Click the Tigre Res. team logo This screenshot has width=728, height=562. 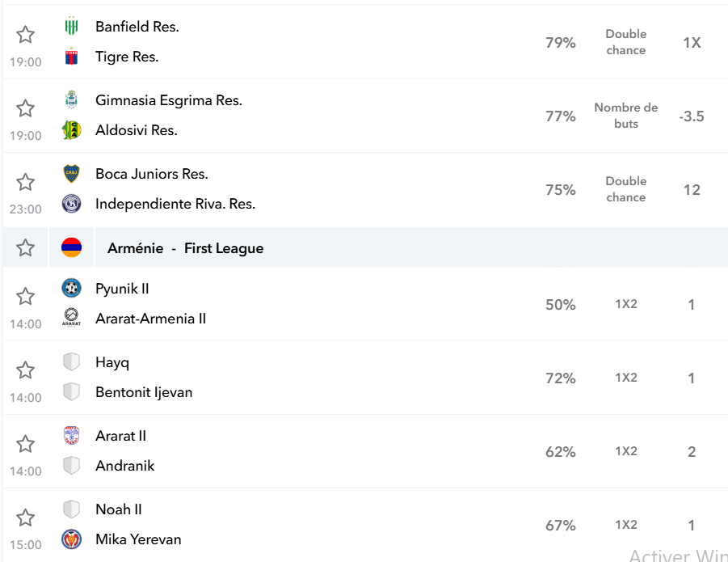point(71,56)
